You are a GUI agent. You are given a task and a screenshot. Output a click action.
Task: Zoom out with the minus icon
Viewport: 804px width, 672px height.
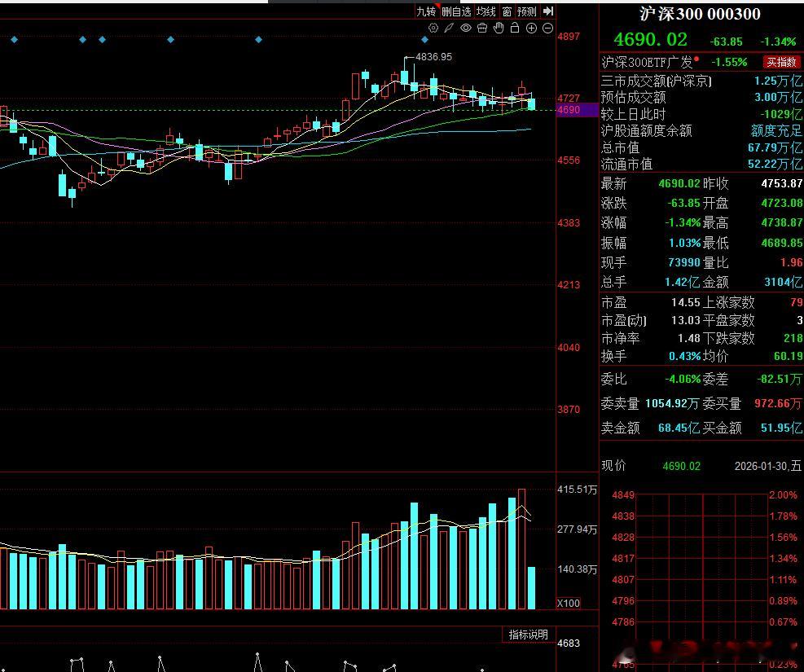[547, 29]
